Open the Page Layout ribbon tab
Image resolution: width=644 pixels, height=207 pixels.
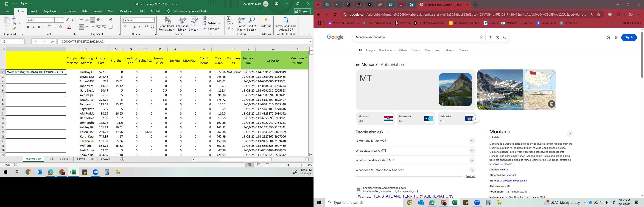51,11
